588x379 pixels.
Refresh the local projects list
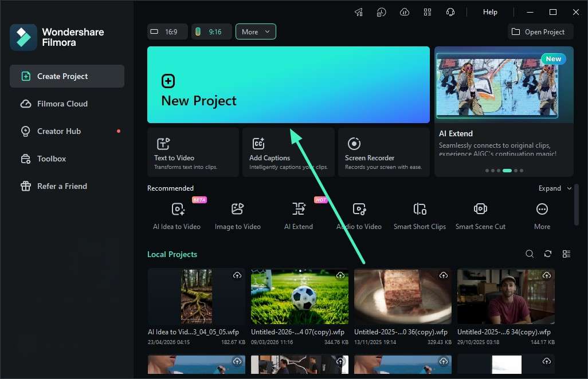548,254
